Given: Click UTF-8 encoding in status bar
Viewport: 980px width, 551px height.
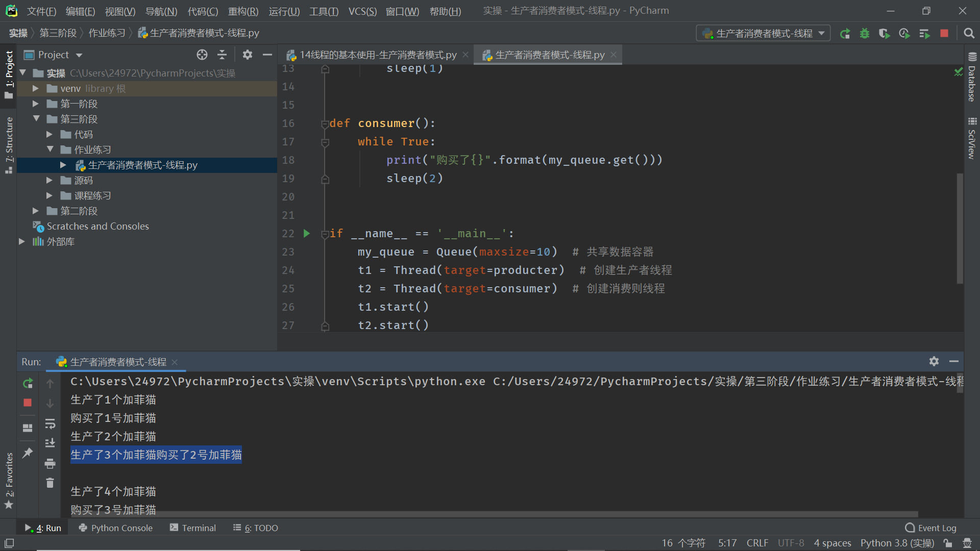Looking at the screenshot, I should tap(791, 543).
